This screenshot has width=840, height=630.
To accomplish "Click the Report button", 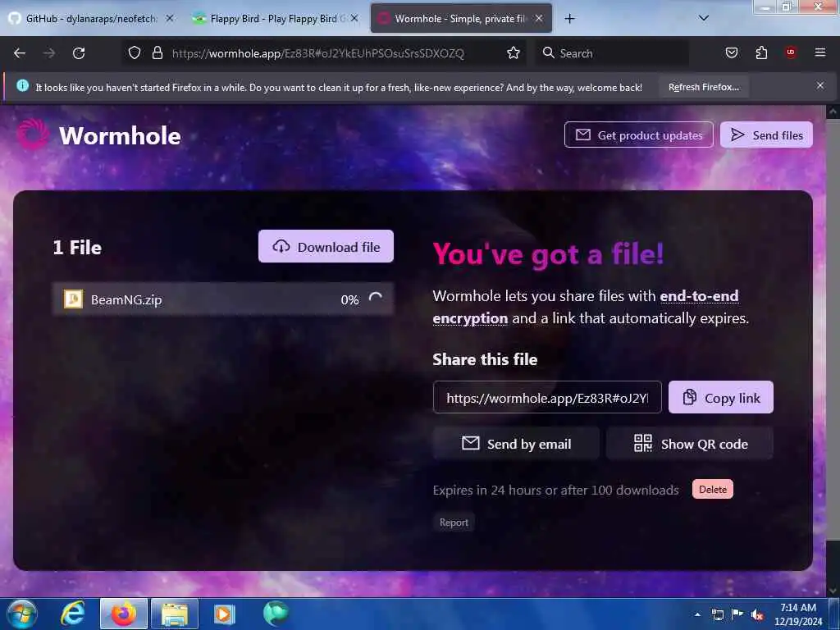I will click(x=453, y=523).
